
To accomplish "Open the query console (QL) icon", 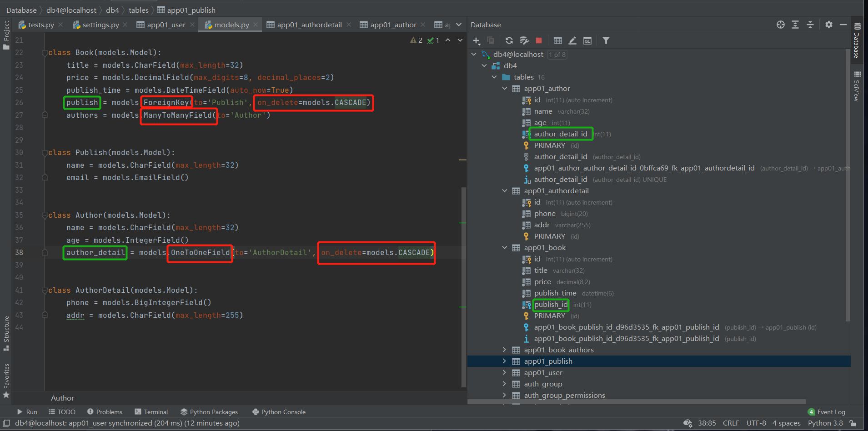I will click(x=587, y=40).
